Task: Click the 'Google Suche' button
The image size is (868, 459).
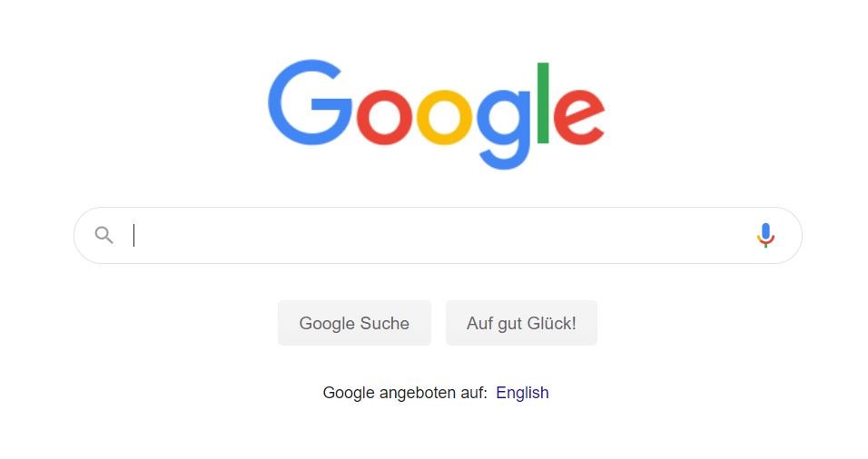Action: tap(354, 323)
